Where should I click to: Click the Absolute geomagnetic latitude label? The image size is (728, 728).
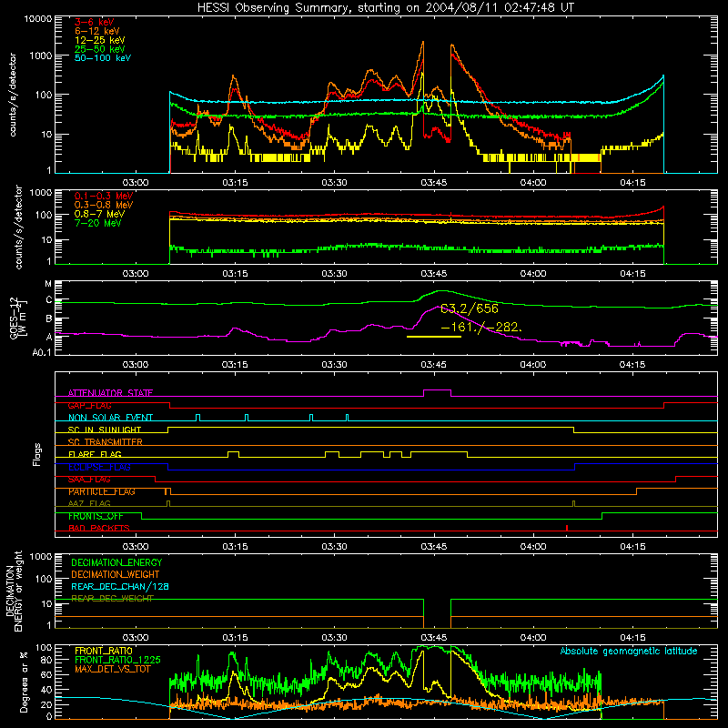pyautogui.click(x=629, y=651)
